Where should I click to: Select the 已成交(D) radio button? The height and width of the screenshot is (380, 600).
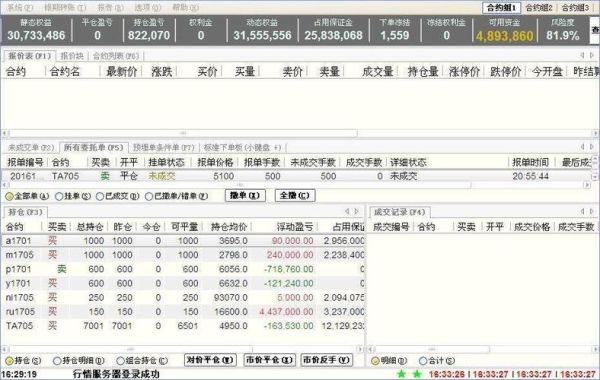click(x=100, y=197)
